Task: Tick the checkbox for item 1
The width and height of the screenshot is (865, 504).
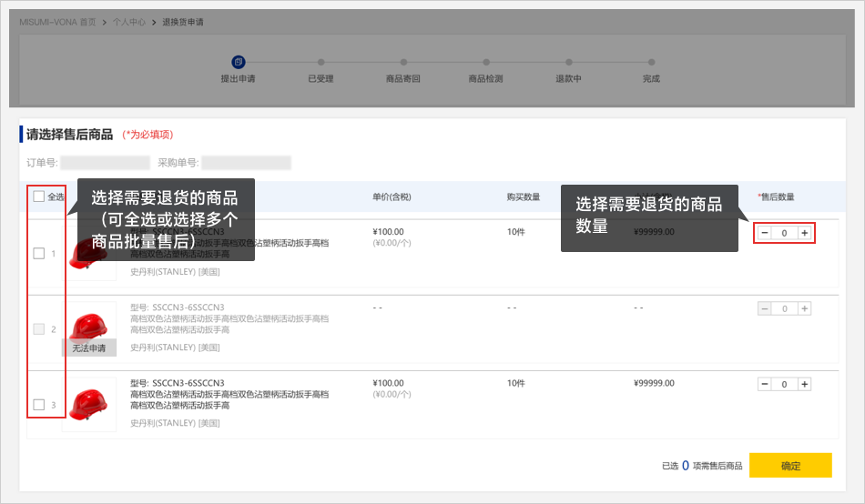Action: pos(39,254)
